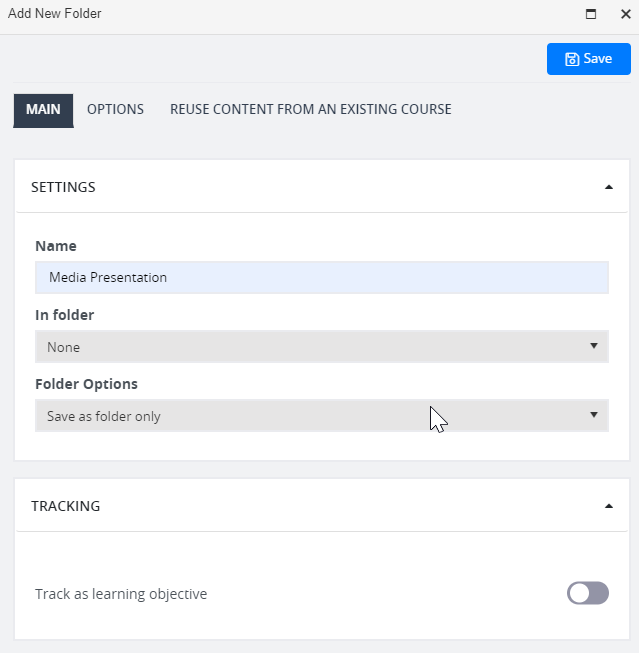Open the In folder dropdown showing None
This screenshot has width=639, height=653.
(322, 346)
